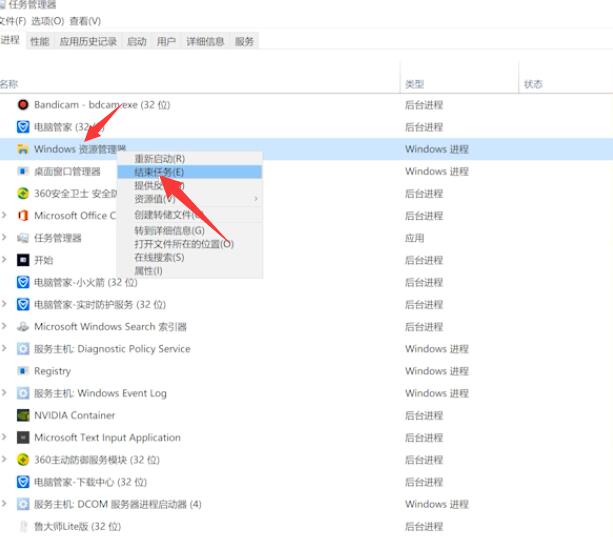The width and height of the screenshot is (613, 537).
Task: Open the 选项(O) menu
Action: pos(47,21)
